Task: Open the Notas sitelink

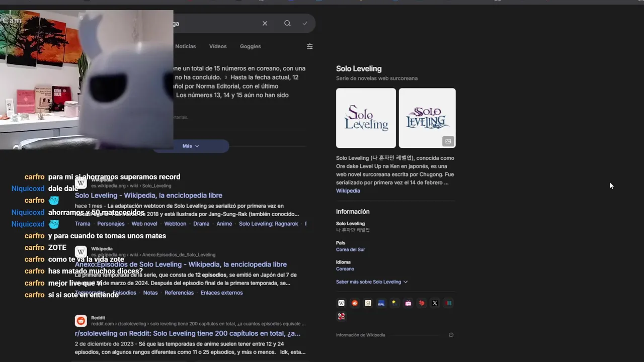Action: coord(150,293)
